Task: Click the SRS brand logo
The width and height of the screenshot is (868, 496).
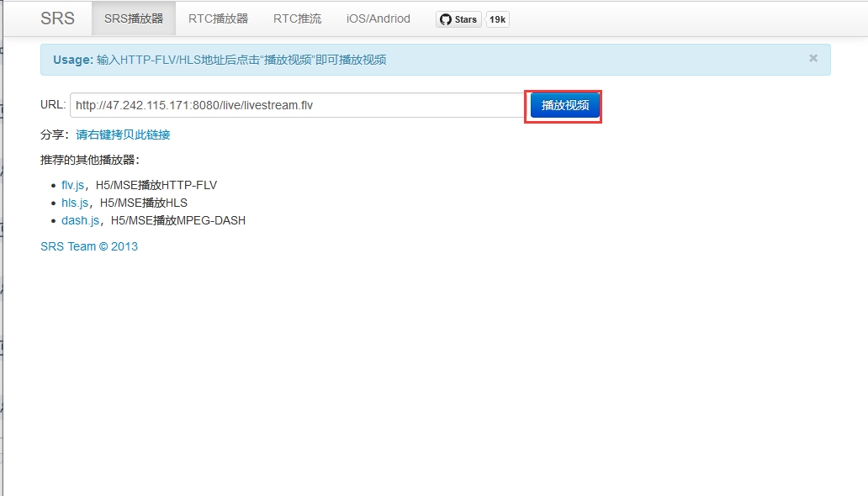Action: [57, 18]
